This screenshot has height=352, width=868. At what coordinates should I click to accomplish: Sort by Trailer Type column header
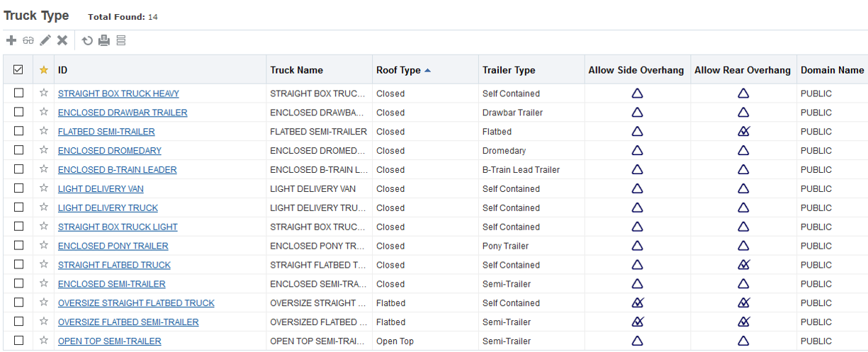[509, 70]
